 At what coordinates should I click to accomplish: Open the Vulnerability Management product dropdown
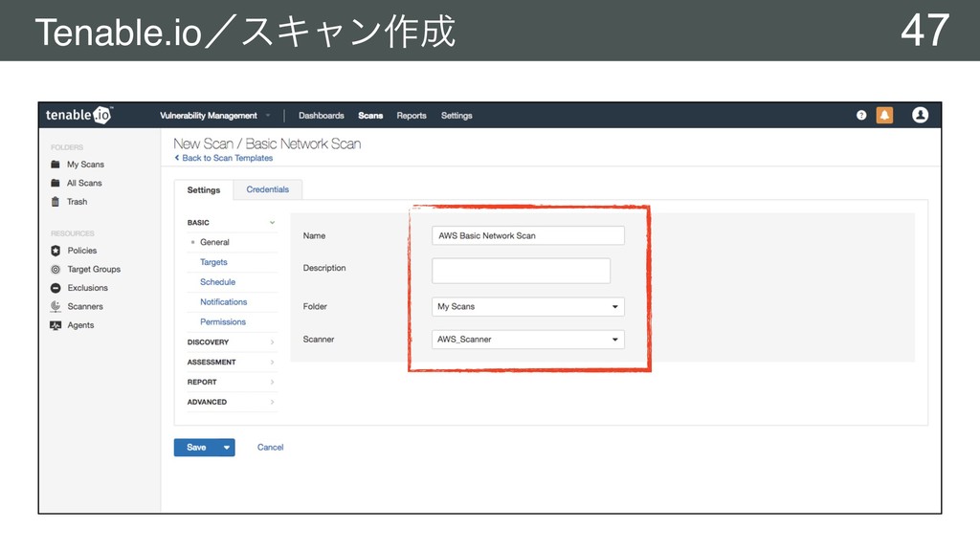214,116
